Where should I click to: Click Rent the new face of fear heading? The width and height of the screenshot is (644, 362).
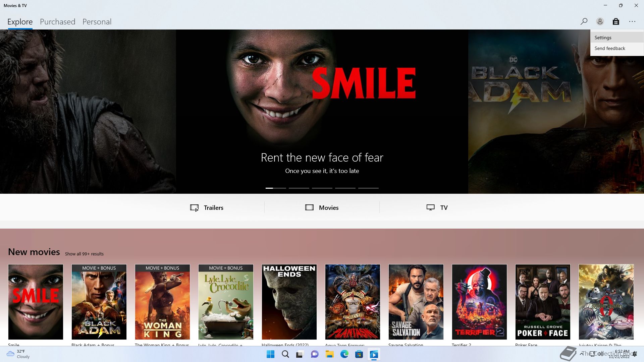click(322, 158)
